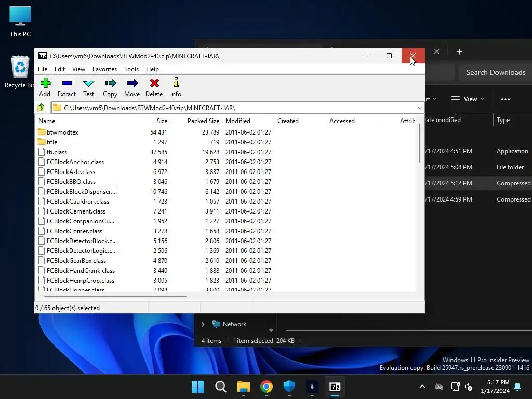Sort by Packed Size column header
Image resolution: width=532 pixels, height=399 pixels.
click(x=196, y=121)
